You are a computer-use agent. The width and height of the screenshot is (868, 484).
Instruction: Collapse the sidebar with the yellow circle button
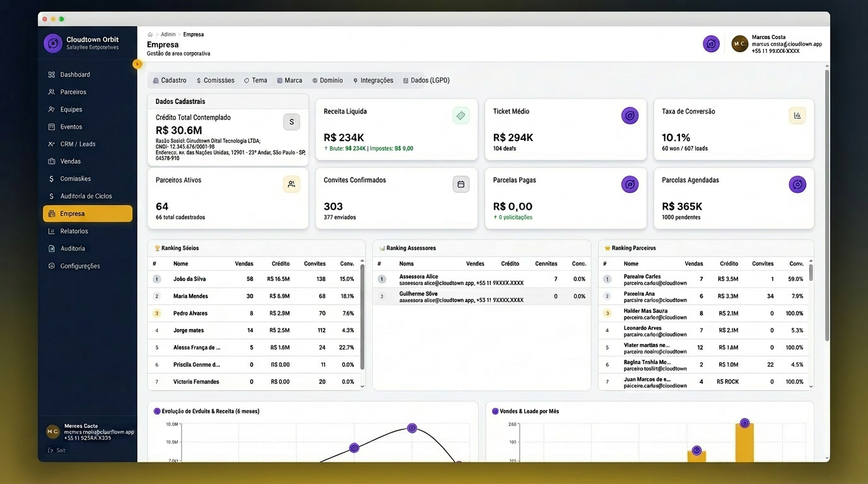tap(137, 64)
